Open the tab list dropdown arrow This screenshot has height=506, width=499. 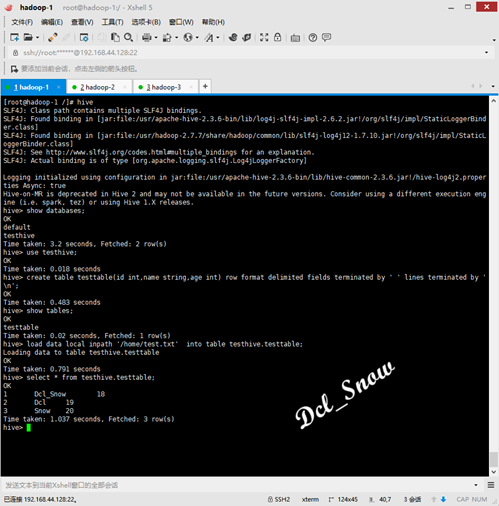click(x=493, y=86)
